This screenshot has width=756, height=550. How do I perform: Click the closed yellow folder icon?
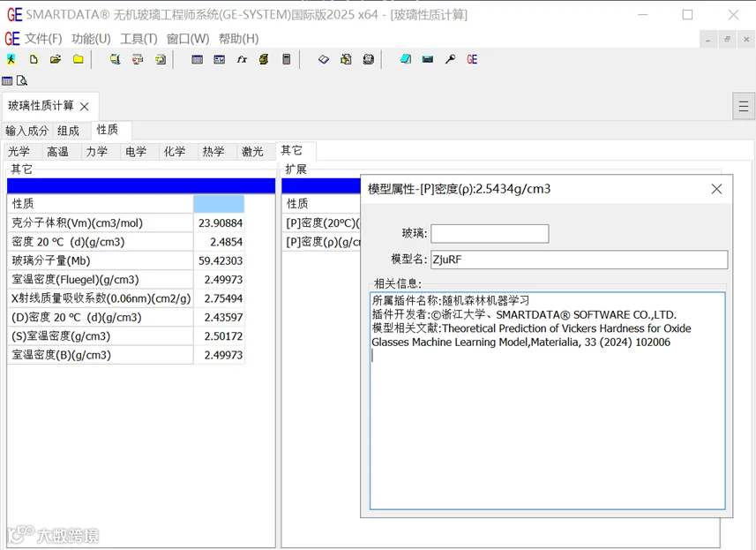[x=79, y=59]
